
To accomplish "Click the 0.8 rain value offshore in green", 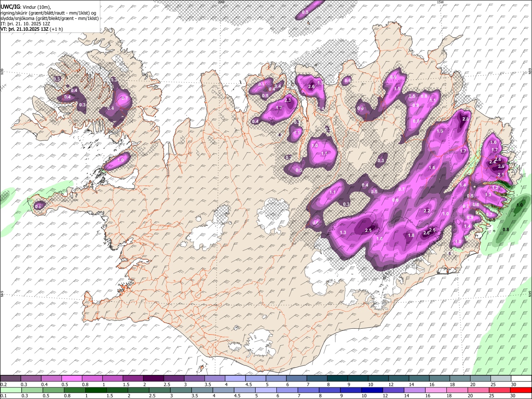I will pyautogui.click(x=506, y=229).
